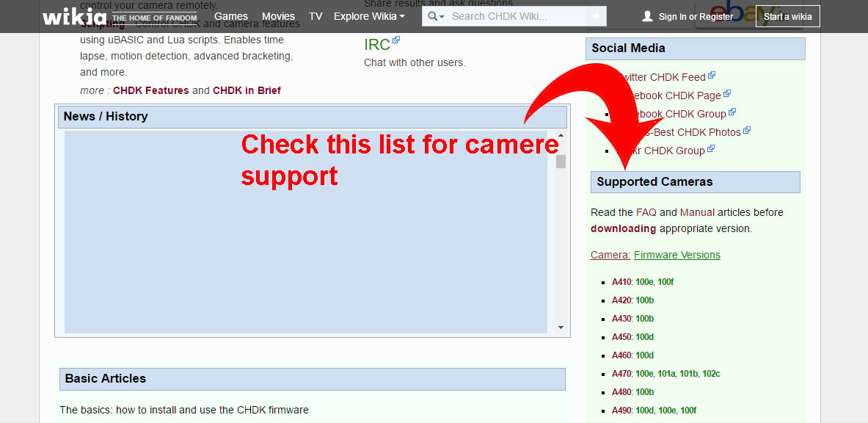Open the Games menu
Viewport: 868px width, 423px height.
click(x=231, y=16)
